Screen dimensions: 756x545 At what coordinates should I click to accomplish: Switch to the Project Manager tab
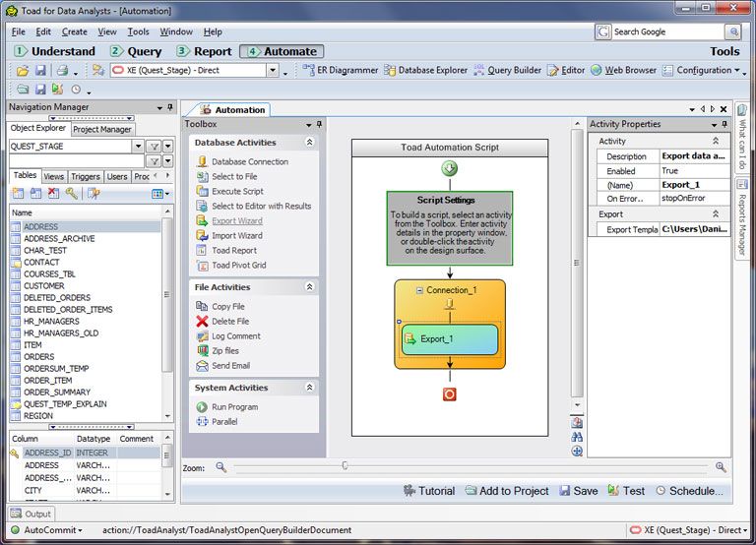(102, 129)
